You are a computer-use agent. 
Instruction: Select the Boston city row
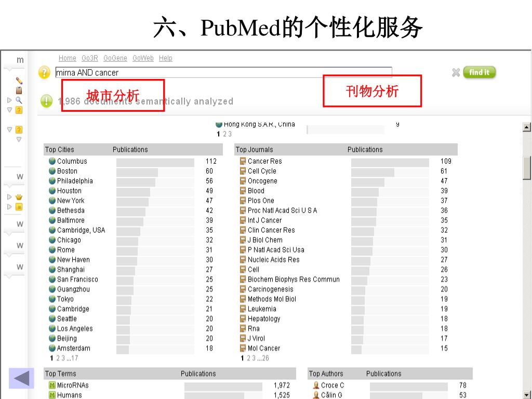click(x=133, y=170)
